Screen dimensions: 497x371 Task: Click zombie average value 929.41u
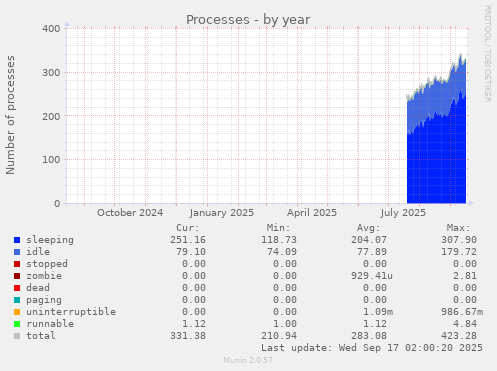(x=372, y=276)
